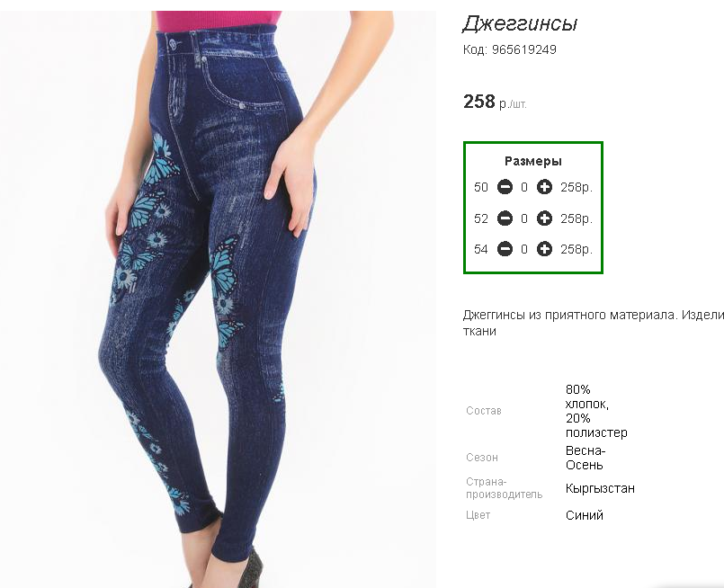Click the Размеры heading
Image resolution: width=724 pixels, height=588 pixels.
point(533,161)
